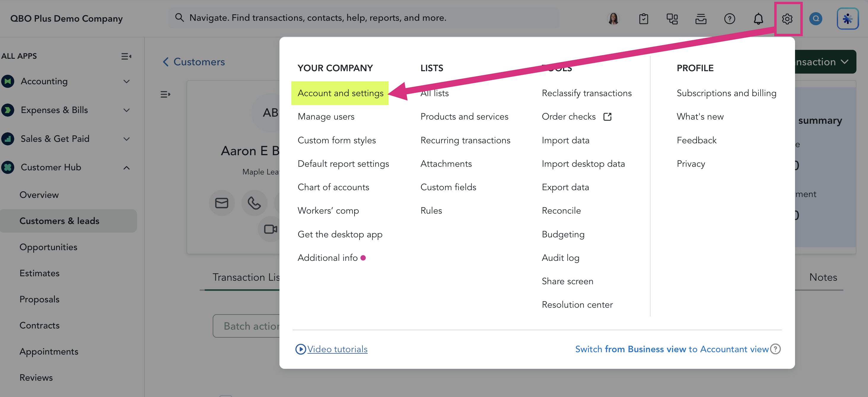Open Customer Hub Overview page

point(39,195)
